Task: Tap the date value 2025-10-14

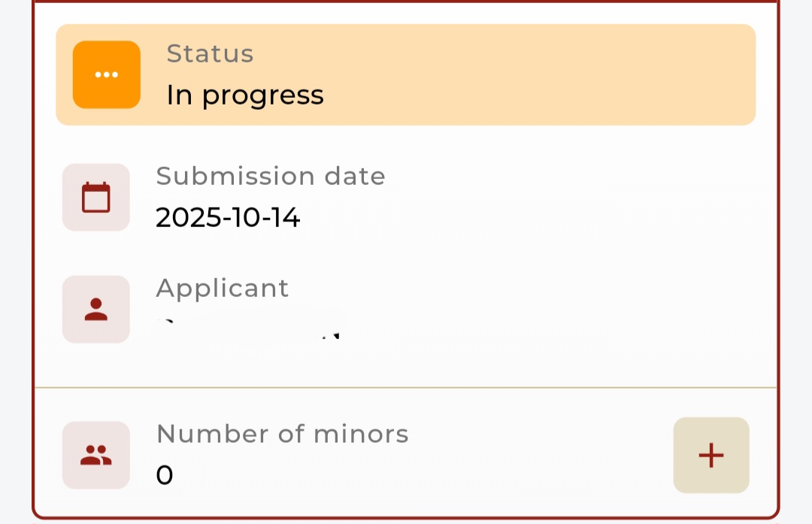Action: [228, 218]
